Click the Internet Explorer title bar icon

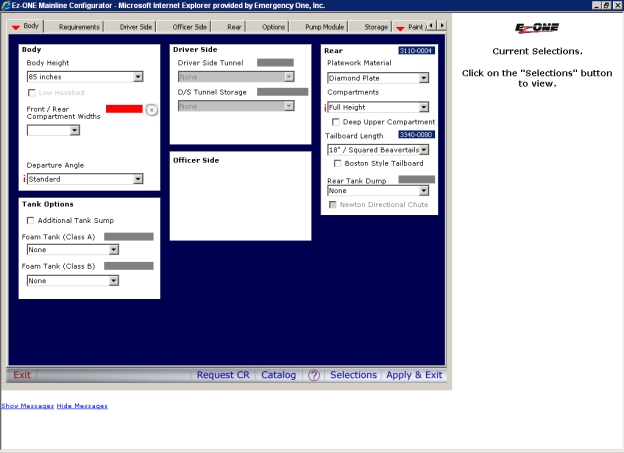(x=6, y=5)
